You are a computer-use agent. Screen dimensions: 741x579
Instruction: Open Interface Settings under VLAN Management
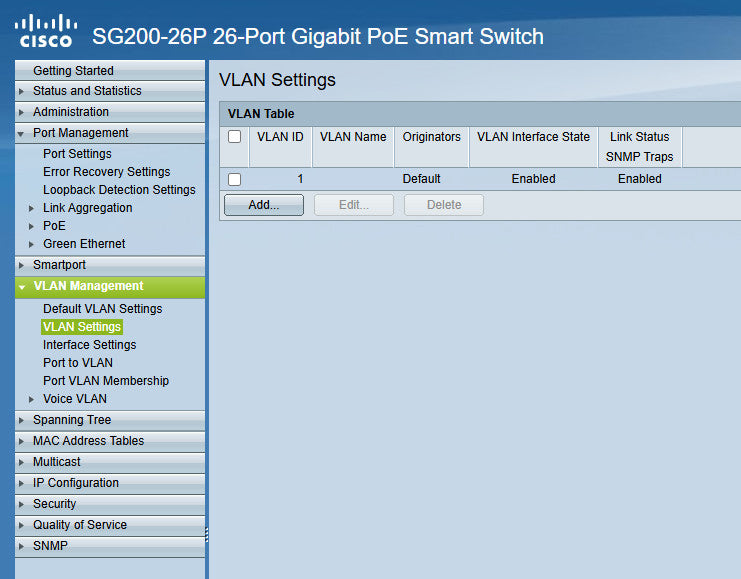coord(89,345)
